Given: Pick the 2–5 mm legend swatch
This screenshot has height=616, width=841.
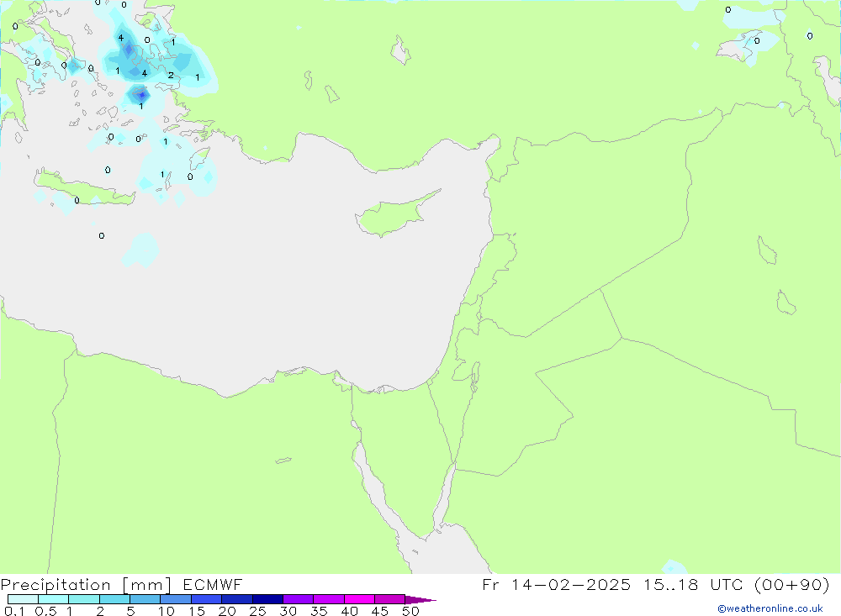Looking at the screenshot, I should 114,599.
